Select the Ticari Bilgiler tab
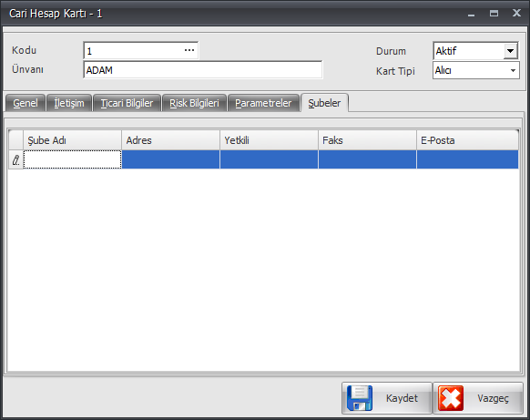 coord(127,103)
